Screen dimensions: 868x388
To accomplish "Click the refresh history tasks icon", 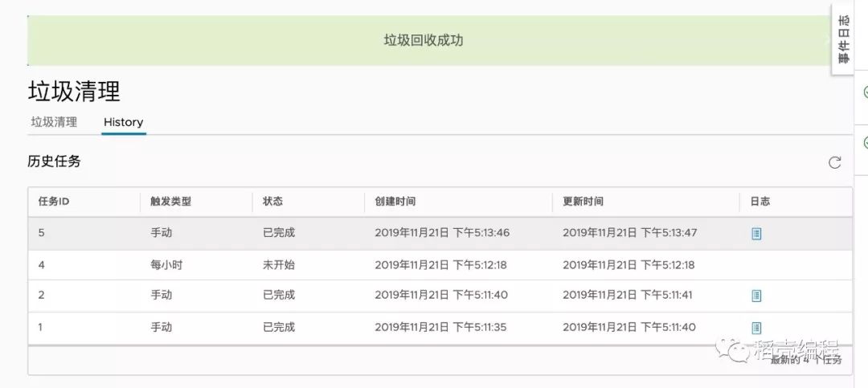I will click(835, 162).
